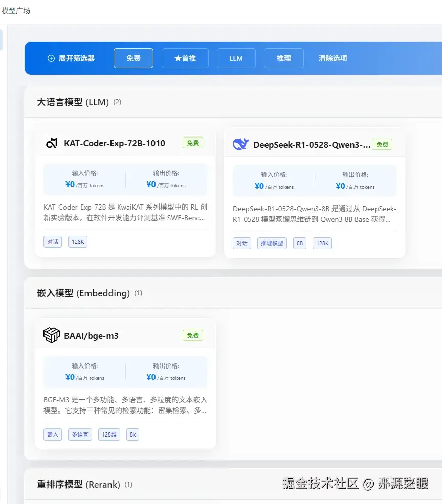442x504 pixels.
Task: Click the BGE-M3 description text
Action: pyautogui.click(x=125, y=405)
